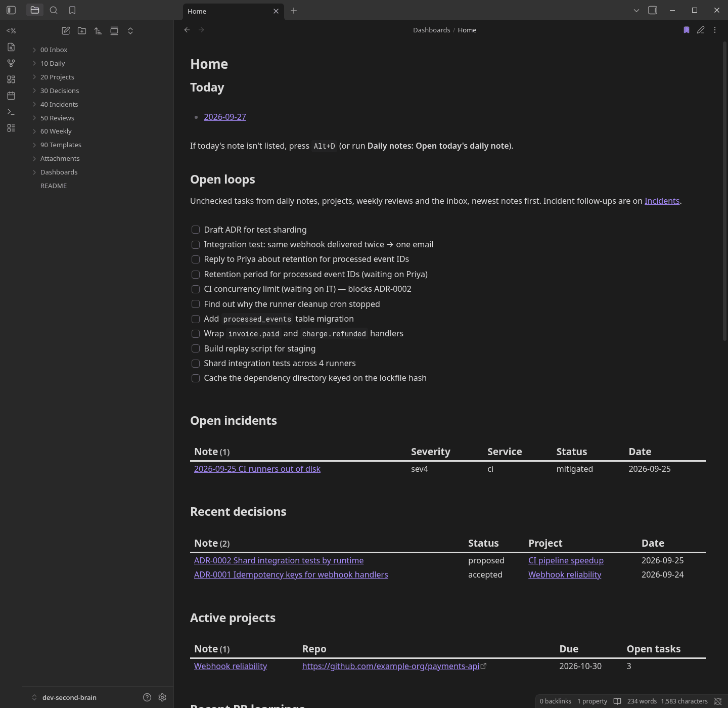Click '0 backlinks' in the status bar

point(555,701)
